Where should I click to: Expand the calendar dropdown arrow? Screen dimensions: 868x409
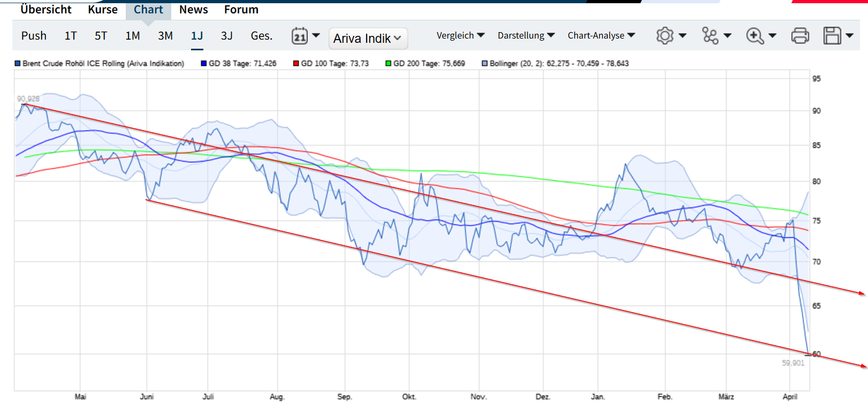pyautogui.click(x=316, y=35)
